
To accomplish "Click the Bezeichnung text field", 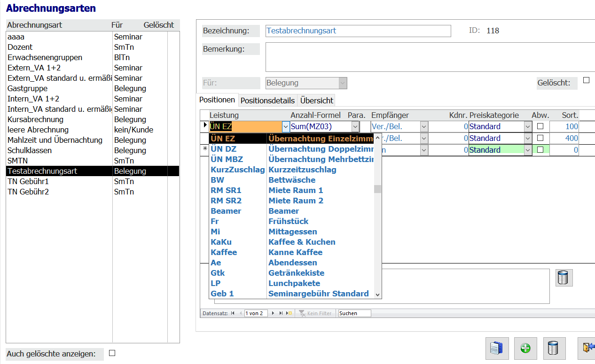I will click(358, 31).
